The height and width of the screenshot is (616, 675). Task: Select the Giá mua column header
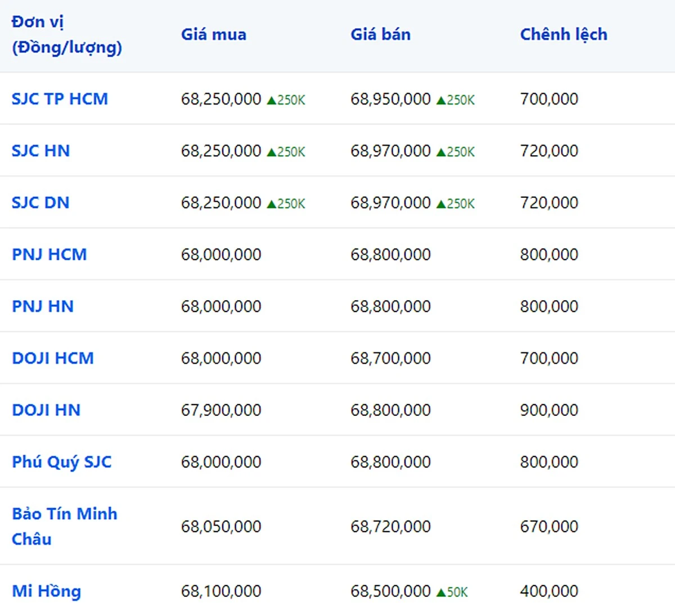pyautogui.click(x=213, y=34)
